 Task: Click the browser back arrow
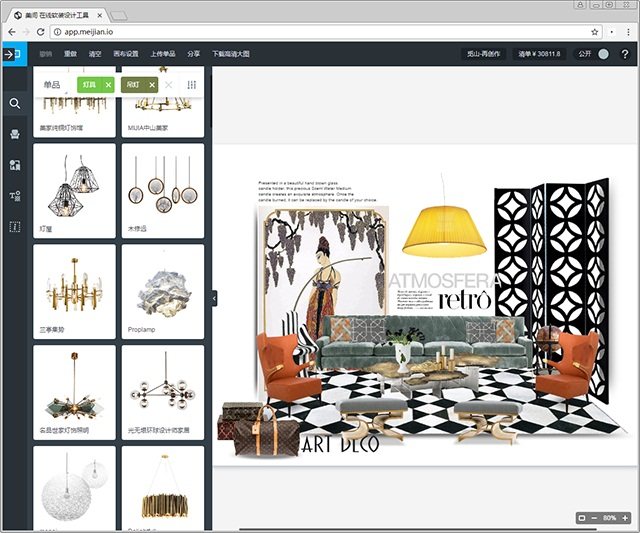pos(12,32)
